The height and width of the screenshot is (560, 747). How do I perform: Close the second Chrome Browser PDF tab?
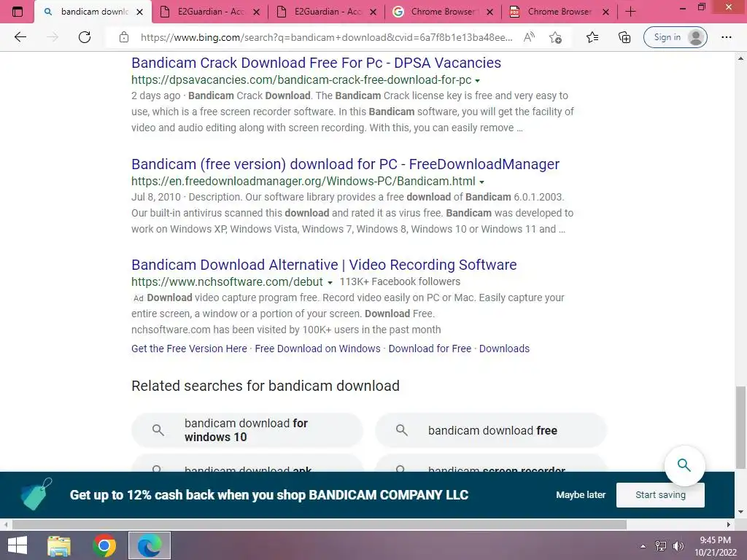(x=605, y=12)
